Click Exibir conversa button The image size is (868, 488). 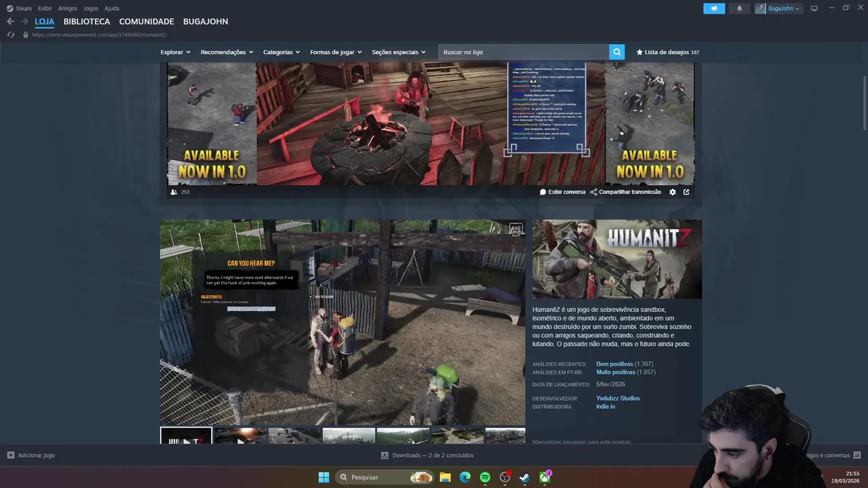[x=562, y=192]
